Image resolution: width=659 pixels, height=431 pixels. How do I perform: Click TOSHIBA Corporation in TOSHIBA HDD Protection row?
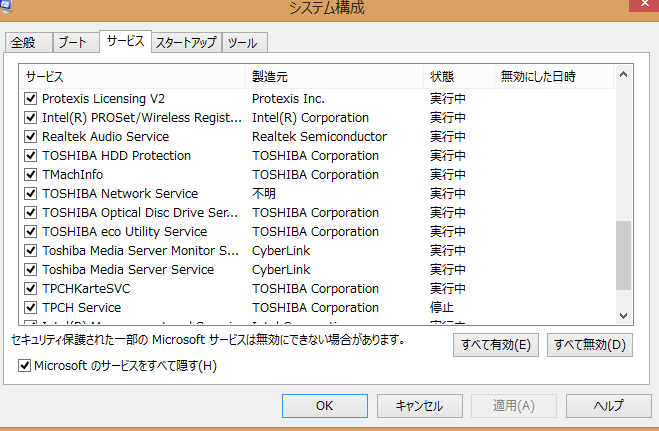(x=316, y=156)
